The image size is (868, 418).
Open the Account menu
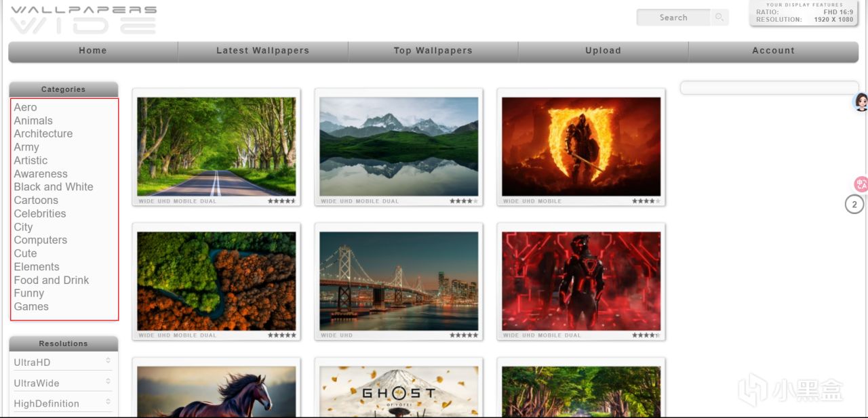click(x=774, y=51)
